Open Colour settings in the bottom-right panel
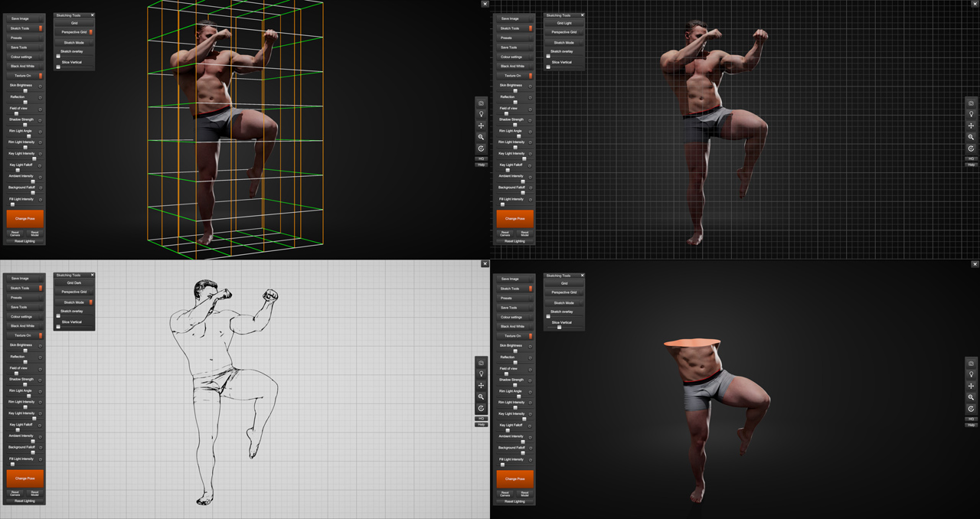This screenshot has height=519, width=980. coord(514,317)
